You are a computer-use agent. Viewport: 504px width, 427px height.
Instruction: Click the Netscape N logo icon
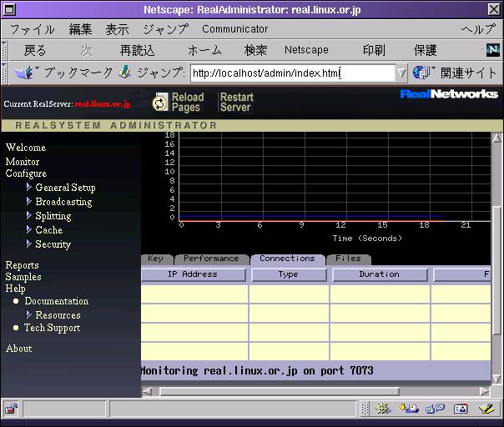[x=493, y=50]
